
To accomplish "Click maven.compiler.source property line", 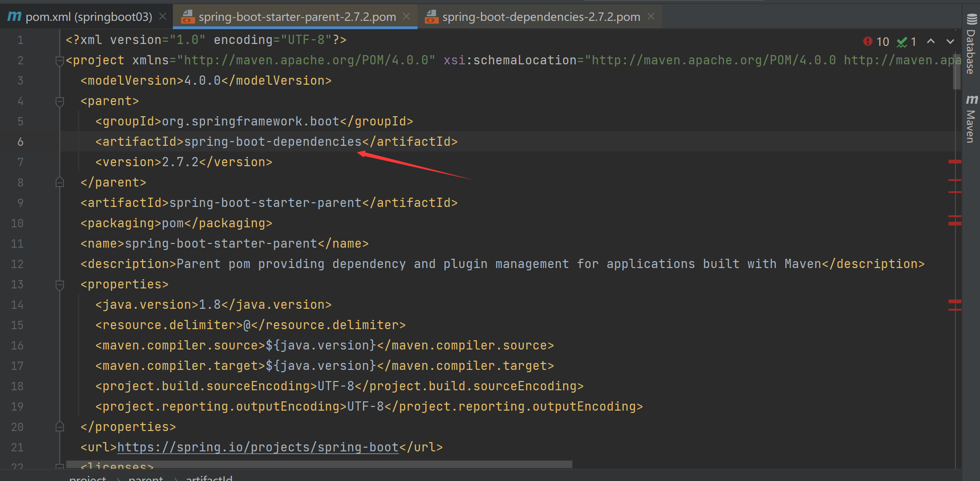I will tap(325, 345).
